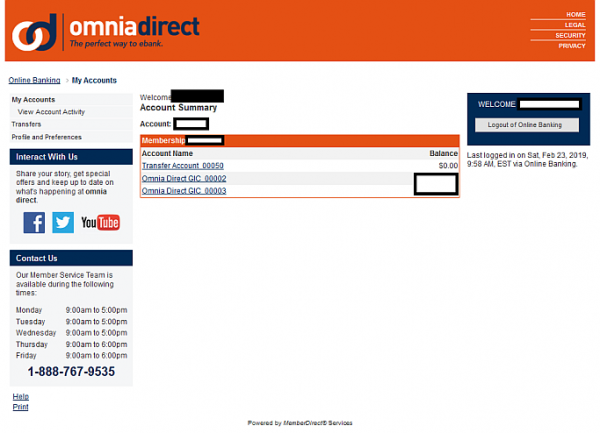Viewport: 600px width, 433px height.
Task: Open Transfer Account 00050
Action: coord(182,165)
